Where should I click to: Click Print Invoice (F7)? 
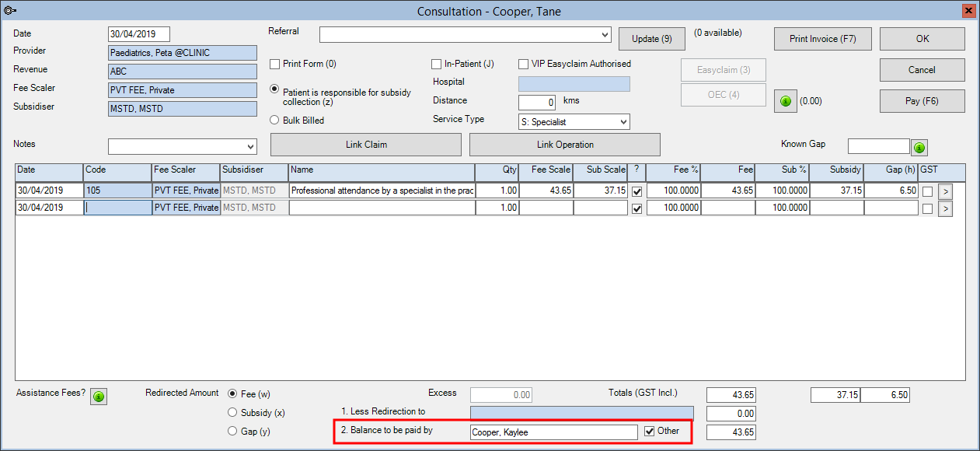pyautogui.click(x=823, y=39)
